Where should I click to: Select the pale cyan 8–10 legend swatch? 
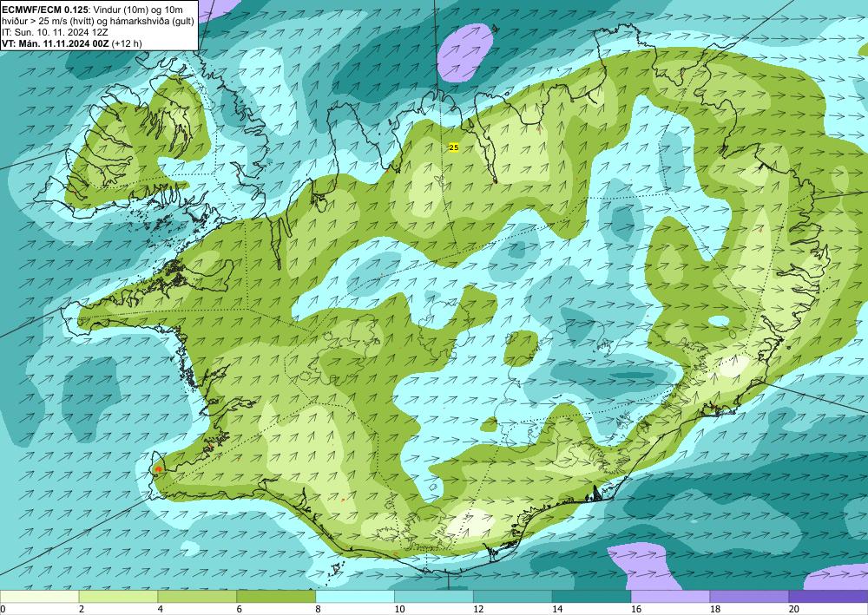(x=355, y=596)
